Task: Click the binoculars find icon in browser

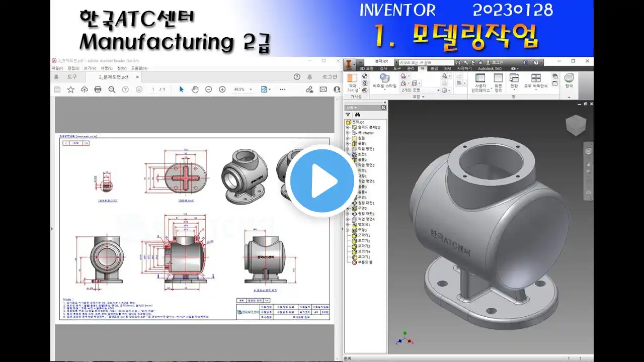Action: point(357,115)
